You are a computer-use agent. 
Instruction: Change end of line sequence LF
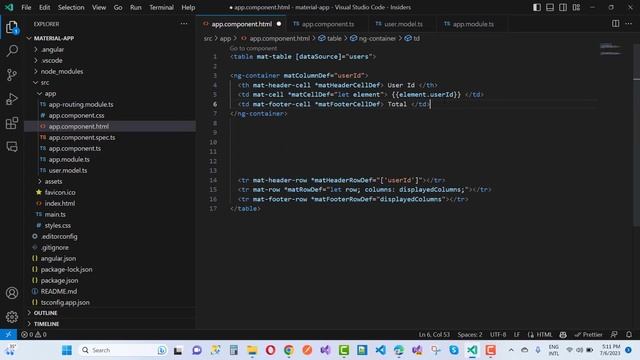pos(517,334)
